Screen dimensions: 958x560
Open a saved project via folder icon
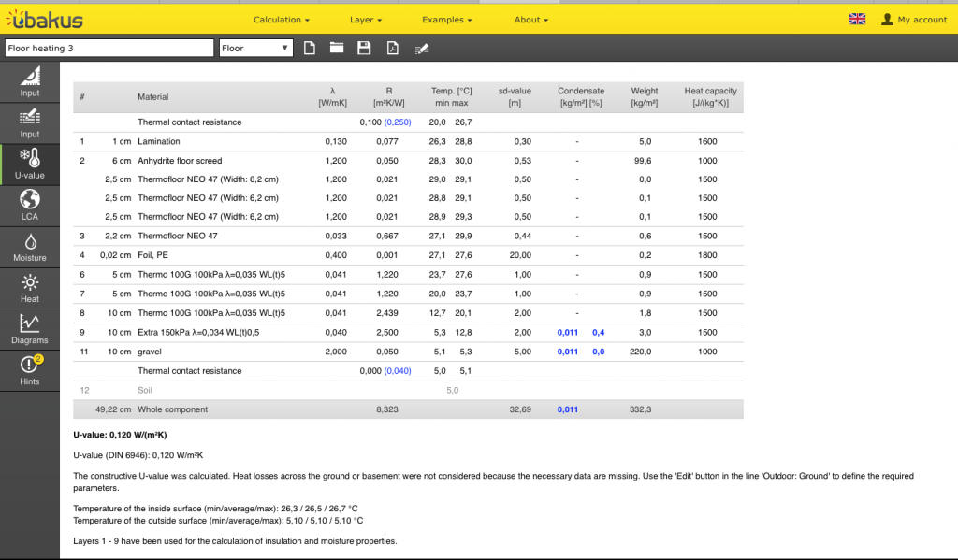(x=337, y=48)
